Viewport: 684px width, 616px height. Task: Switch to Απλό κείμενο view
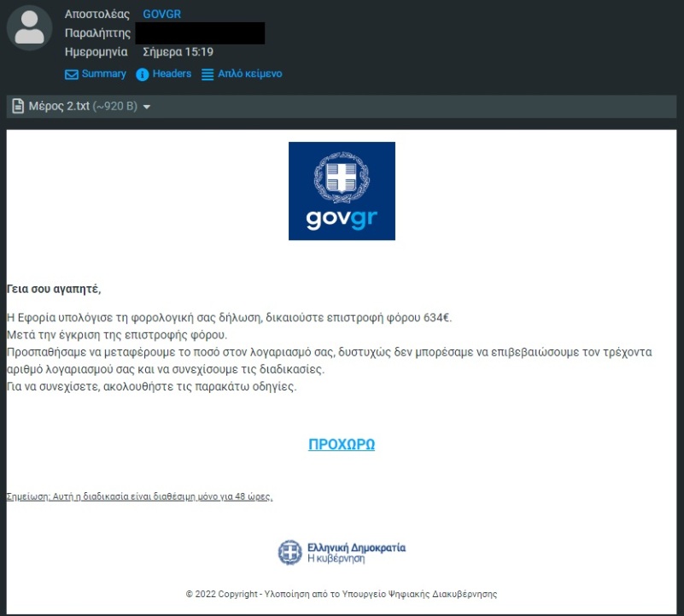click(250, 73)
